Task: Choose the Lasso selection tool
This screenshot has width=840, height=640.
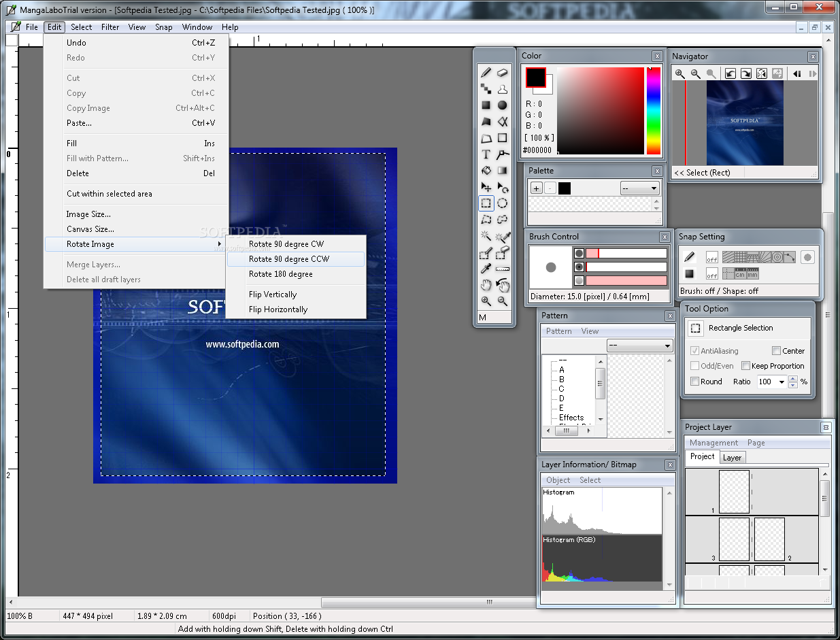Action: pos(502,219)
